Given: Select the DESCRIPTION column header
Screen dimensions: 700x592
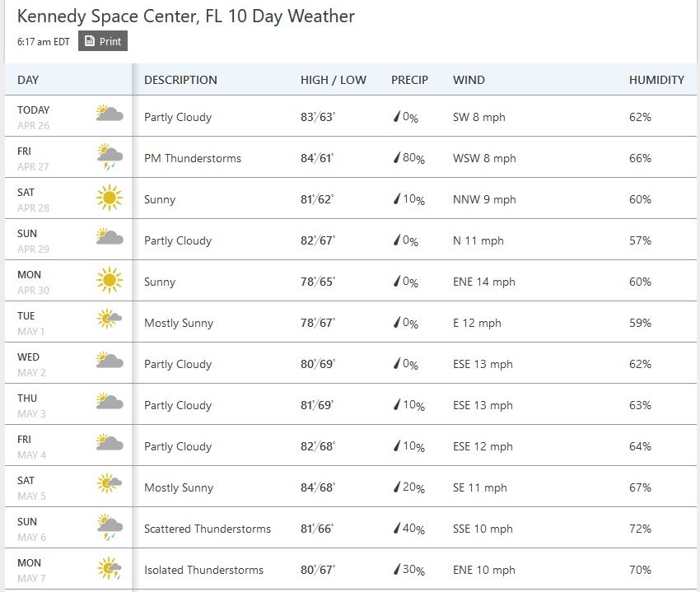Looking at the screenshot, I should (x=180, y=80).
